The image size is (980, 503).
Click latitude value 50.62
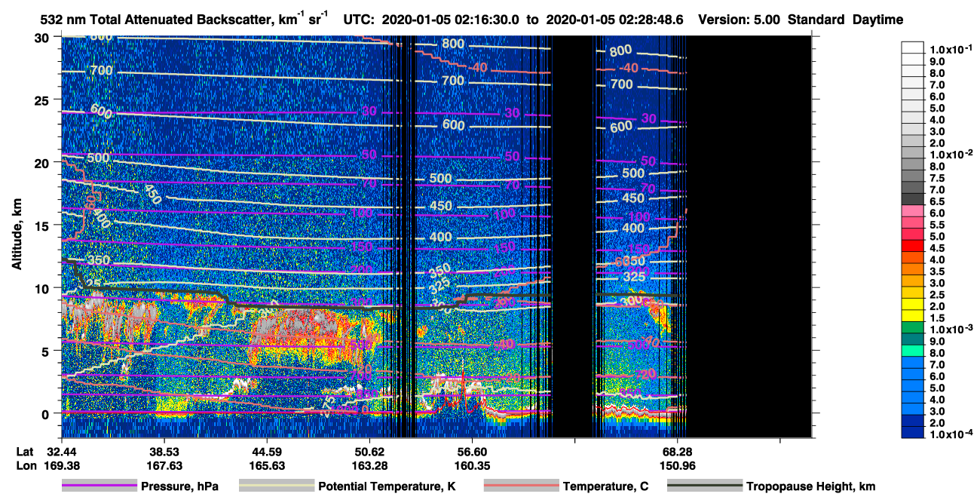pos(369,451)
